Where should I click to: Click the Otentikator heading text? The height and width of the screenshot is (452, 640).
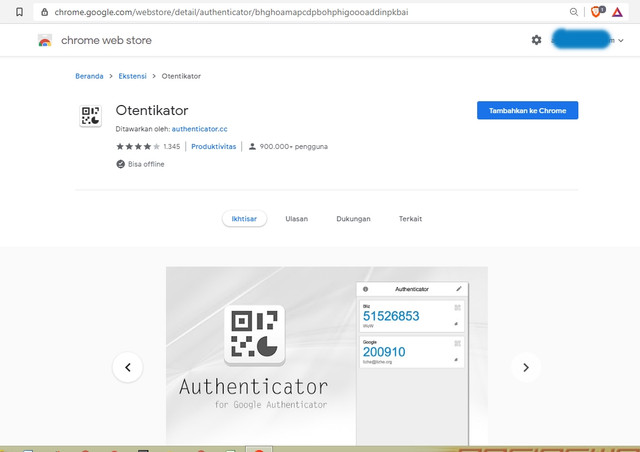coord(152,110)
